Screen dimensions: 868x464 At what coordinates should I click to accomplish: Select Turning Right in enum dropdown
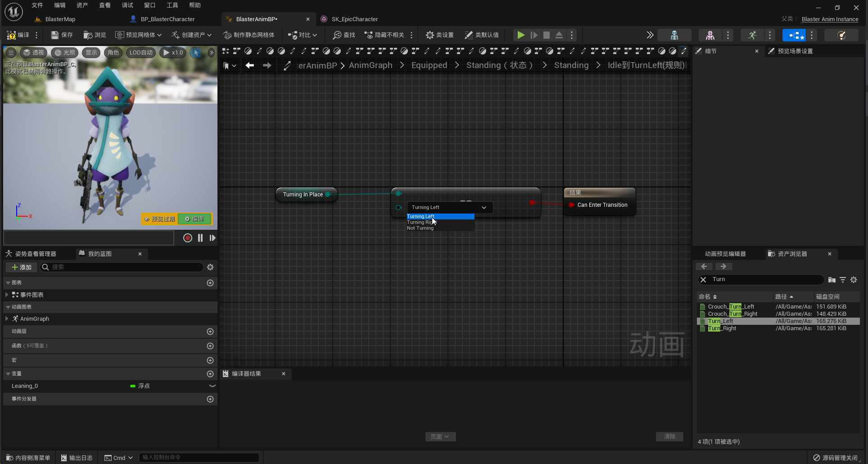(x=440, y=222)
